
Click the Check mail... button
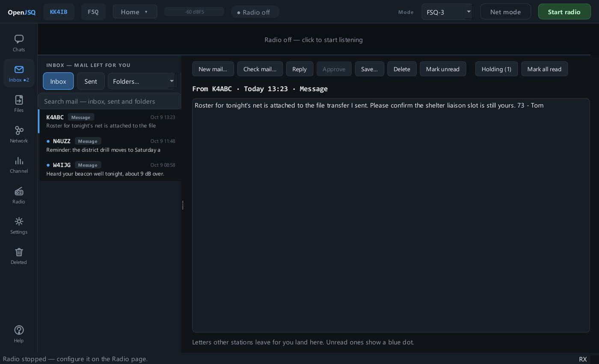point(260,69)
